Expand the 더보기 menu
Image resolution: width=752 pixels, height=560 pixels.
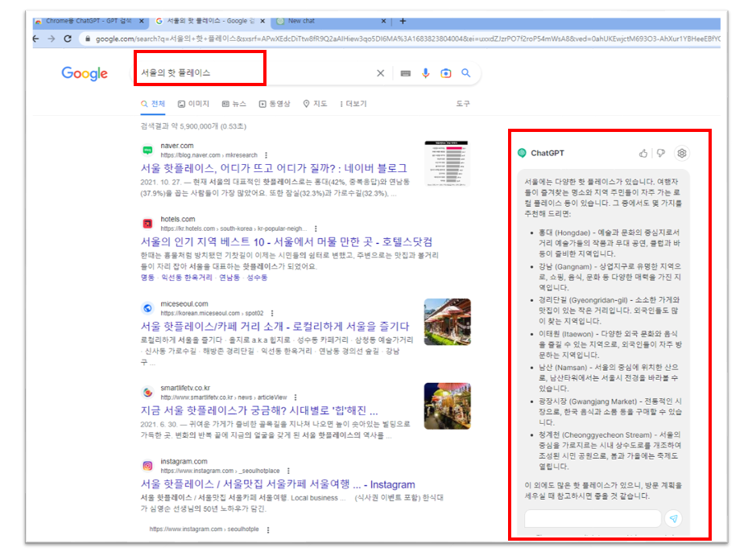353,104
